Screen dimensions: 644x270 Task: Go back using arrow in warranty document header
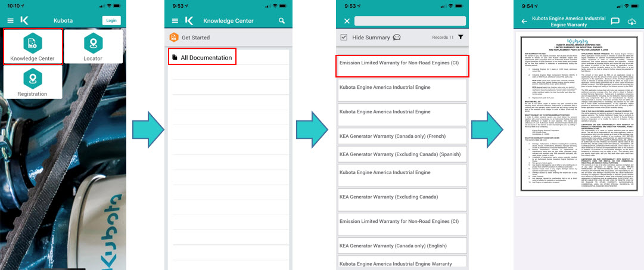pyautogui.click(x=524, y=21)
